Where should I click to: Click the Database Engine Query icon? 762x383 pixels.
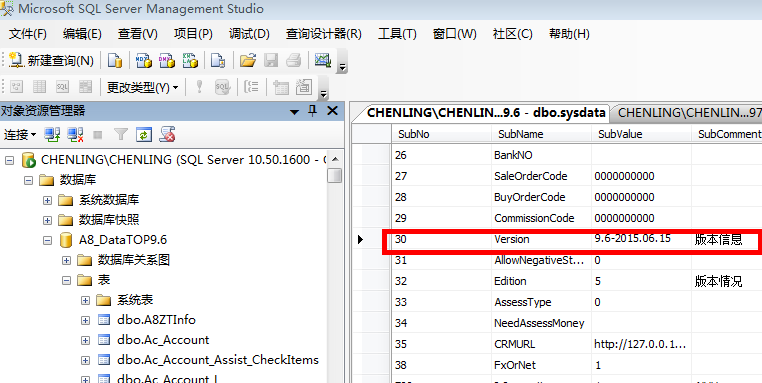tap(115, 60)
